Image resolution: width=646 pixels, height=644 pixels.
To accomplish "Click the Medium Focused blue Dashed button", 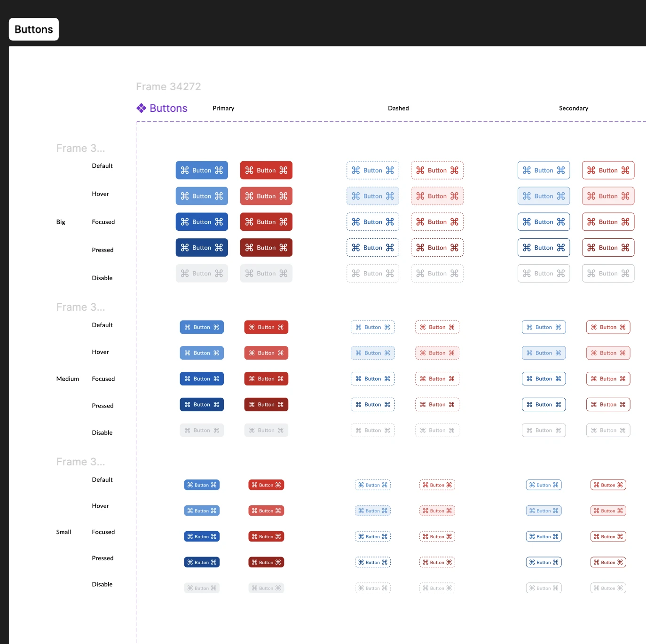I will [x=373, y=379].
